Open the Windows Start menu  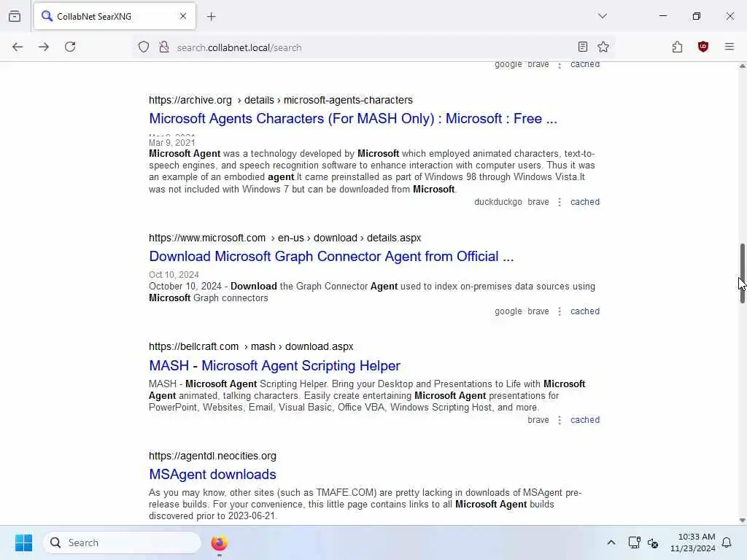[23, 542]
